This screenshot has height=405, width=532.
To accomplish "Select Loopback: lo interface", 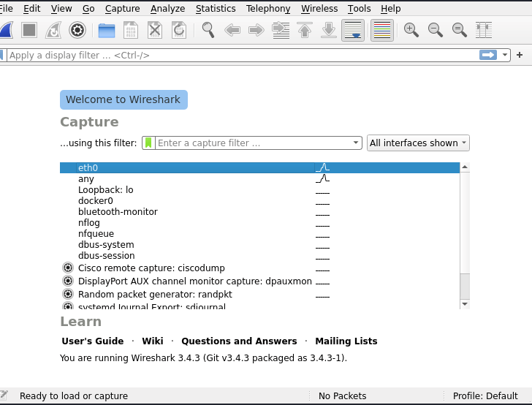I will point(260,190).
